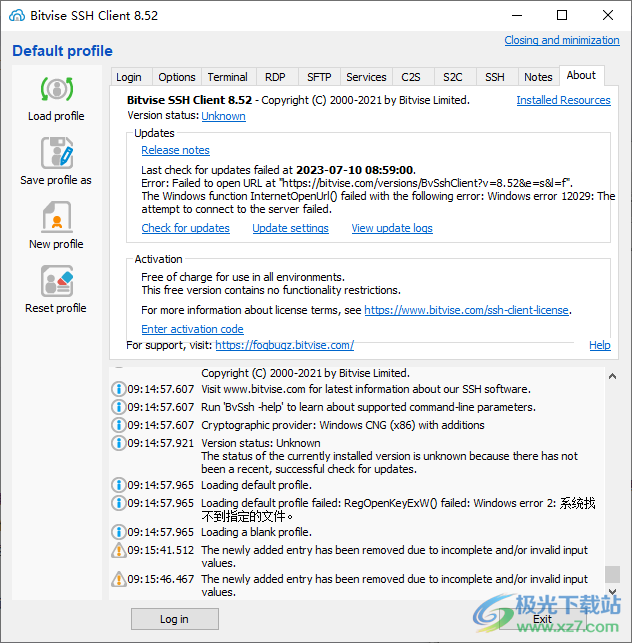This screenshot has height=643, width=632.
Task: Open the RDP tab
Action: click(275, 77)
